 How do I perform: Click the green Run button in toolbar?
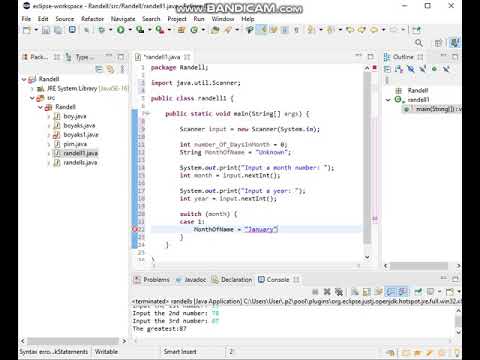coord(121,30)
